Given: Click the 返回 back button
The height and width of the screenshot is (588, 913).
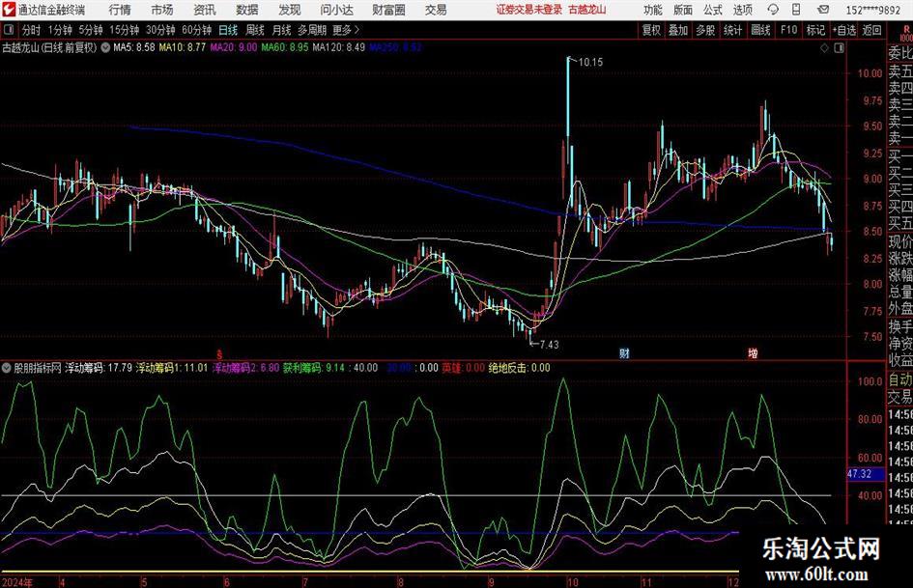Looking at the screenshot, I should pyautogui.click(x=871, y=30).
